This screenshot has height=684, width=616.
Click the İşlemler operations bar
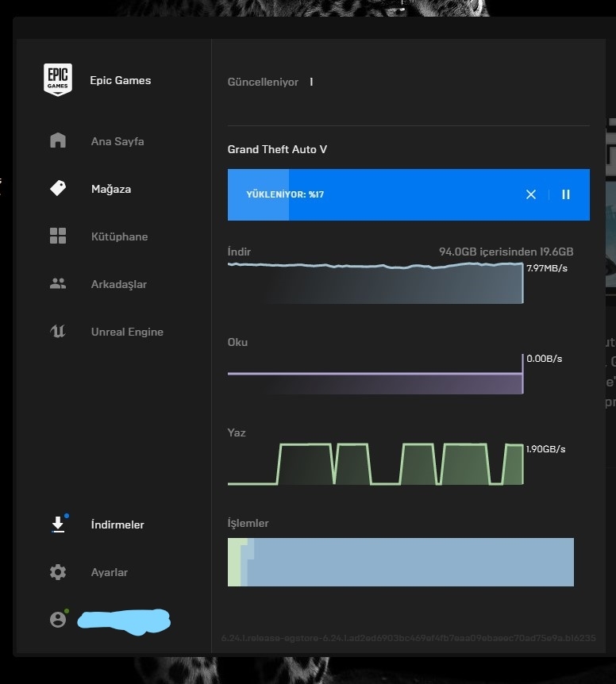point(401,562)
